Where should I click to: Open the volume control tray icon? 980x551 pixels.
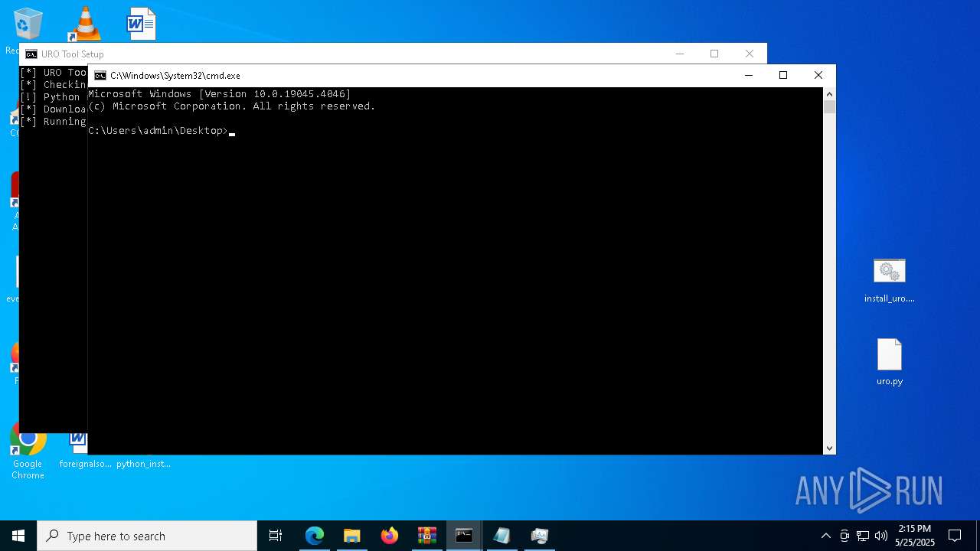point(881,536)
